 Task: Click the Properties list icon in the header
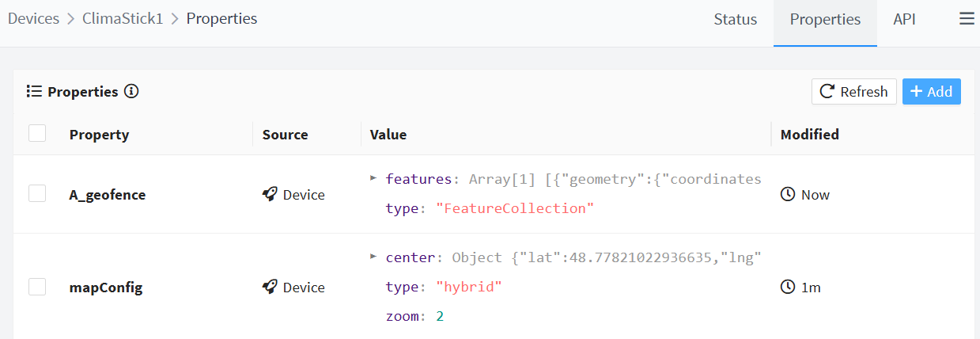(x=34, y=91)
